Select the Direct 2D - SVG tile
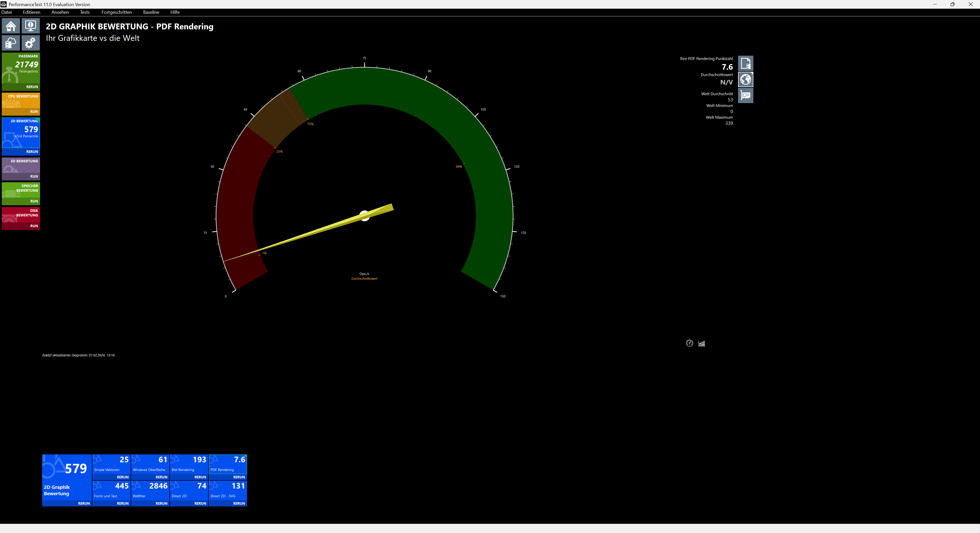The image size is (980, 533). pos(227,489)
